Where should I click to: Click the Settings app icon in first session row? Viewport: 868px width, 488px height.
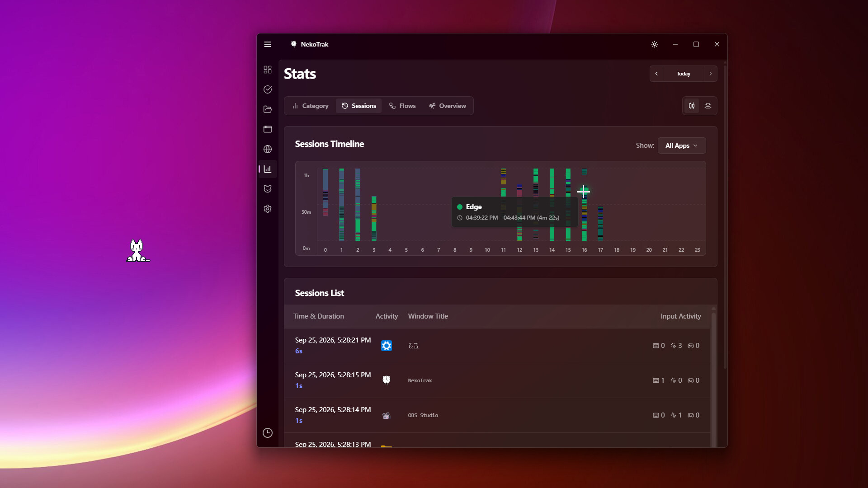click(387, 346)
